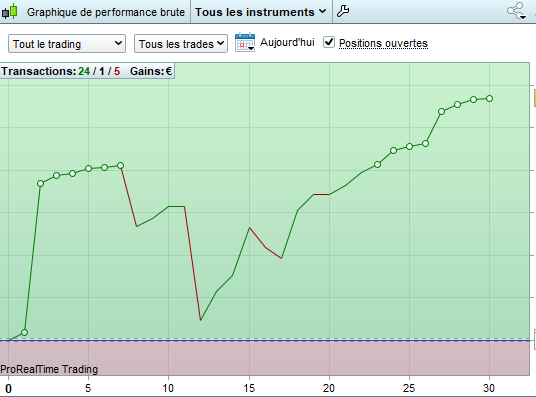Expand the Tous les instruments menu

click(261, 12)
